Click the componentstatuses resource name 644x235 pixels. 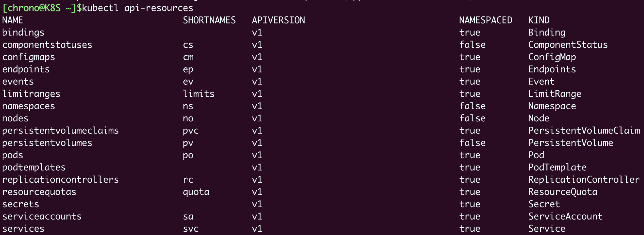pyautogui.click(x=47, y=45)
